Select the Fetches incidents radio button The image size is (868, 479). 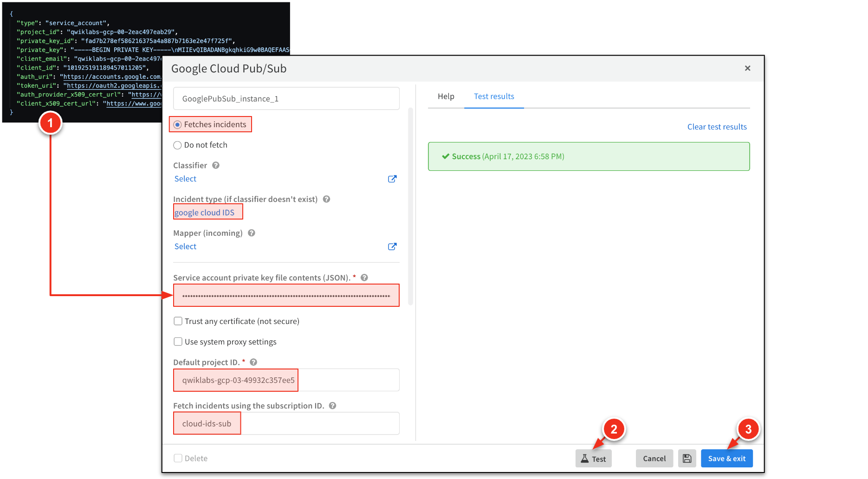177,125
